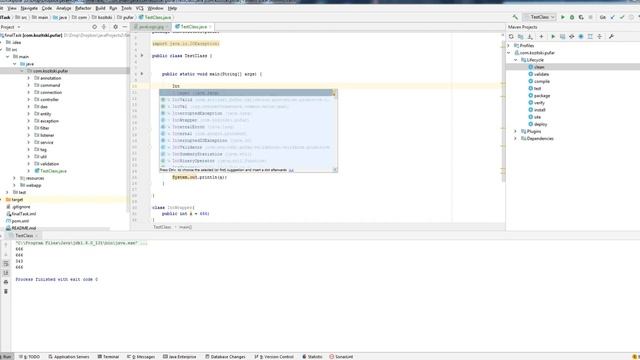Image resolution: width=640 pixels, height=360 pixels.
Task: Click scroll down arrow of completion popup
Action: pyautogui.click(x=335, y=169)
